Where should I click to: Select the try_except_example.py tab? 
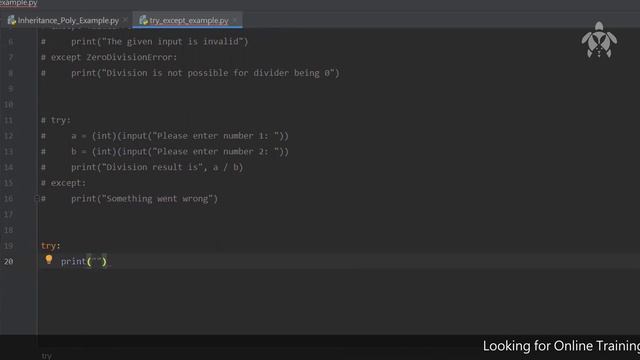coord(188,20)
